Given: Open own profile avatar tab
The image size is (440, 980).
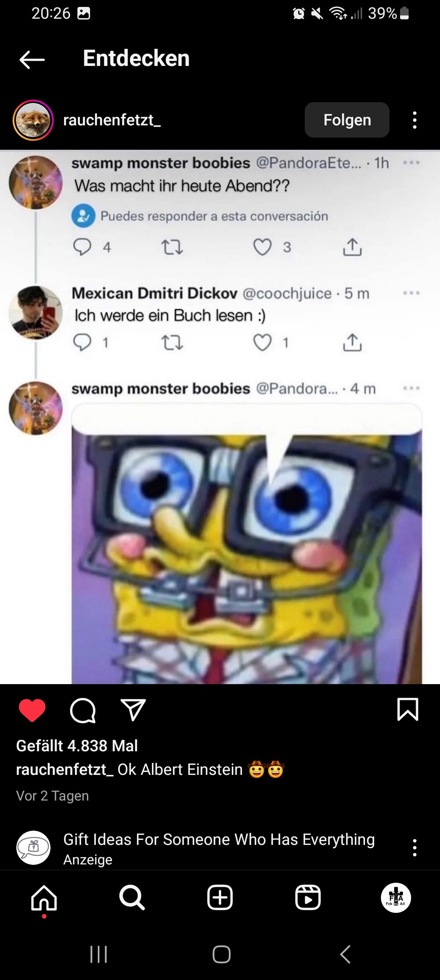Looking at the screenshot, I should [x=396, y=897].
